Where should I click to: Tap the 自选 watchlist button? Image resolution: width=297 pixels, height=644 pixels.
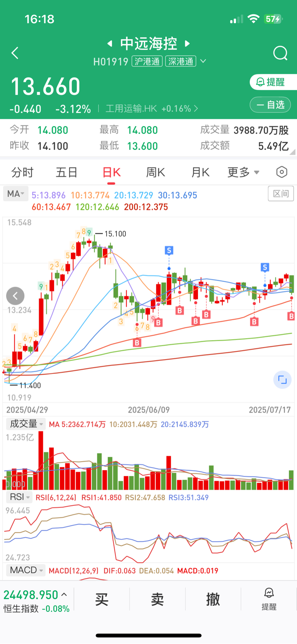tap(270, 105)
